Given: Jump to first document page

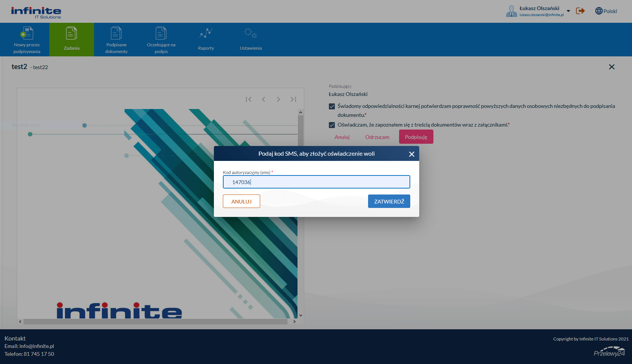Looking at the screenshot, I should [249, 99].
